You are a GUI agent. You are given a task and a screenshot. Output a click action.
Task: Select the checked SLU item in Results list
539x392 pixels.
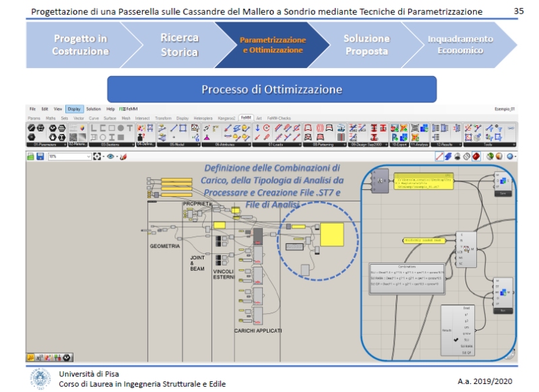pos(466,339)
